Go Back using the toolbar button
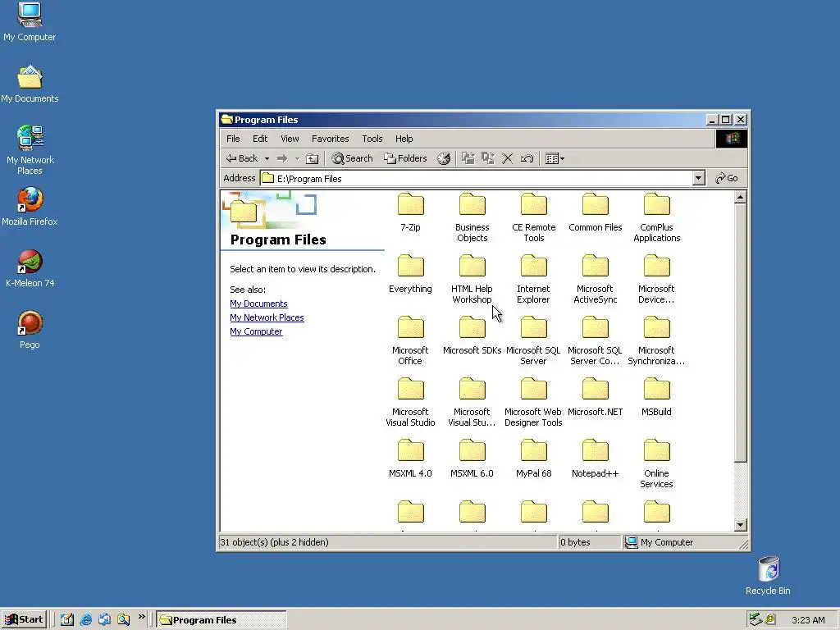 [242, 158]
